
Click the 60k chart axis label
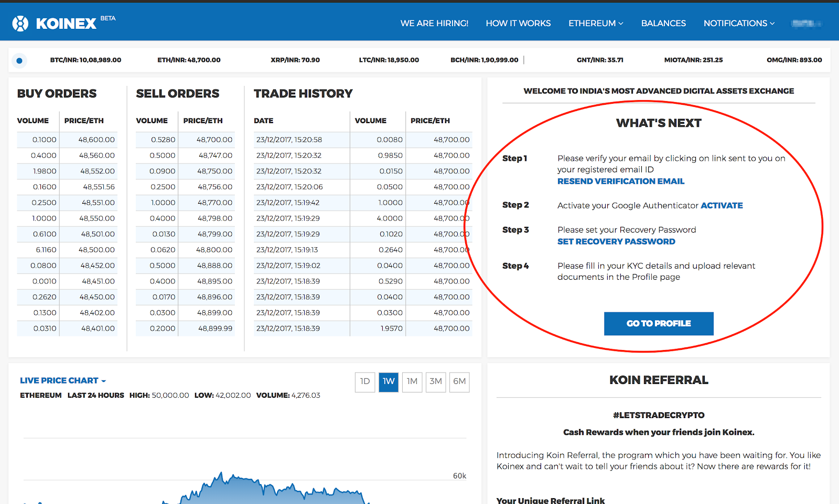(x=459, y=476)
